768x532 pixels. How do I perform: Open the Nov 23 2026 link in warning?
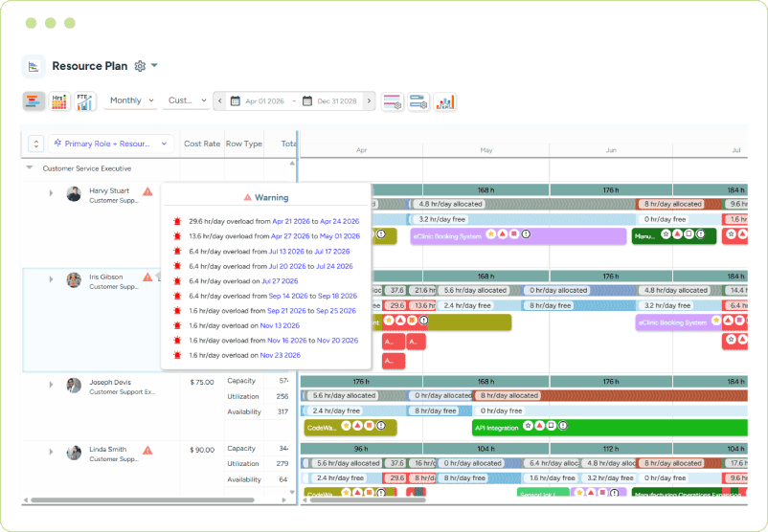coord(281,355)
